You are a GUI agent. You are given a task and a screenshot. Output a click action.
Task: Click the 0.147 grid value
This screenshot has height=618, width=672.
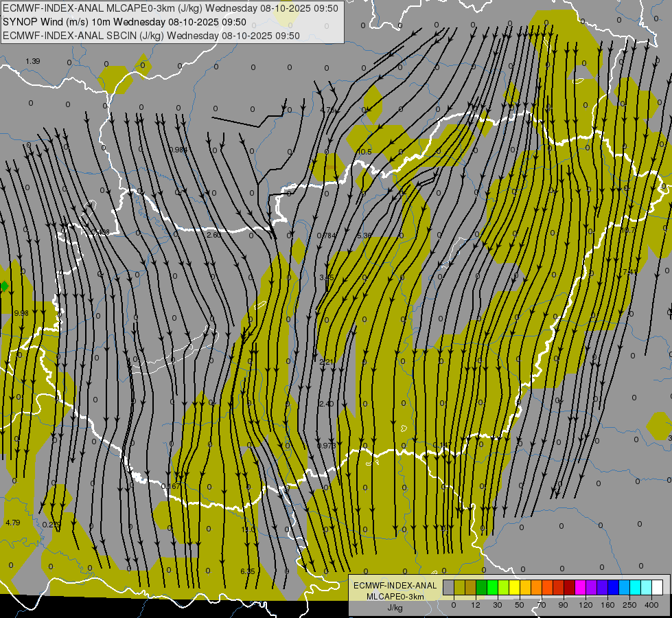point(442,445)
